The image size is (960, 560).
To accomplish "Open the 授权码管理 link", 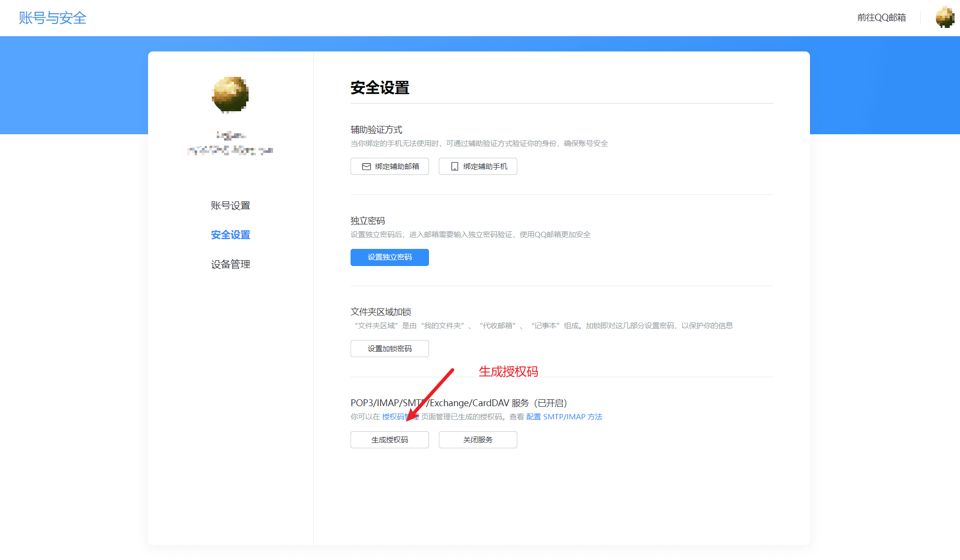I will point(394,417).
